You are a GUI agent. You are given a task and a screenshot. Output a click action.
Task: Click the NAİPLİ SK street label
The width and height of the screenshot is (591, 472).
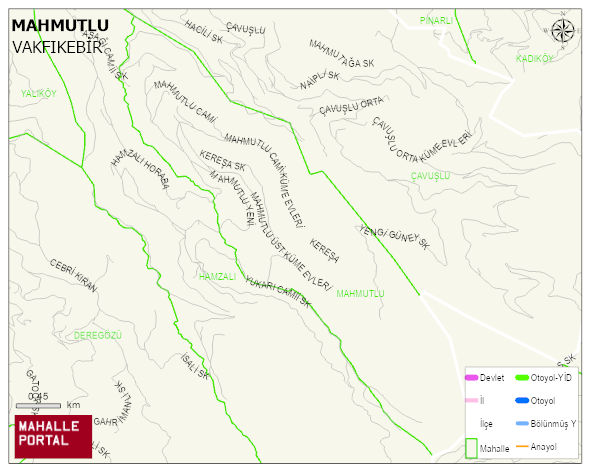click(x=320, y=80)
